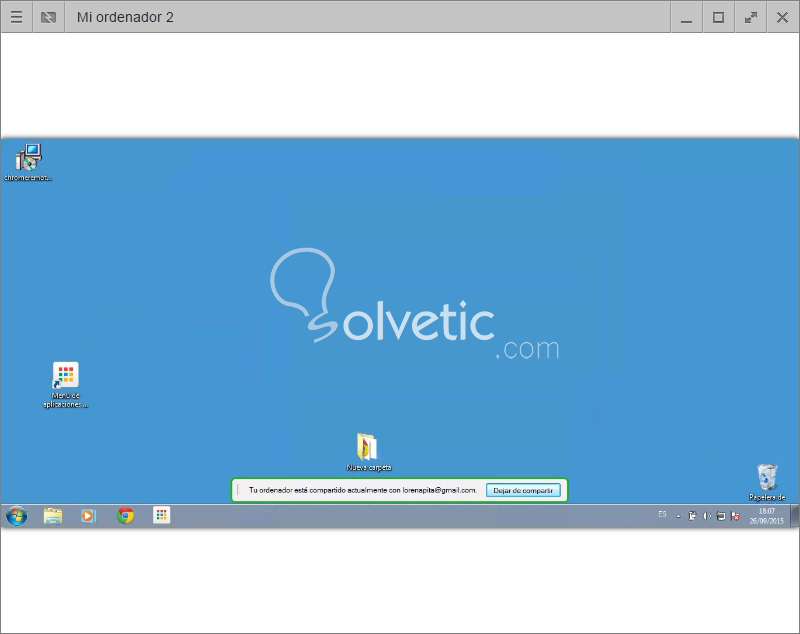Click the Show desktop strip at taskbar end
This screenshot has height=634, width=800.
(794, 516)
